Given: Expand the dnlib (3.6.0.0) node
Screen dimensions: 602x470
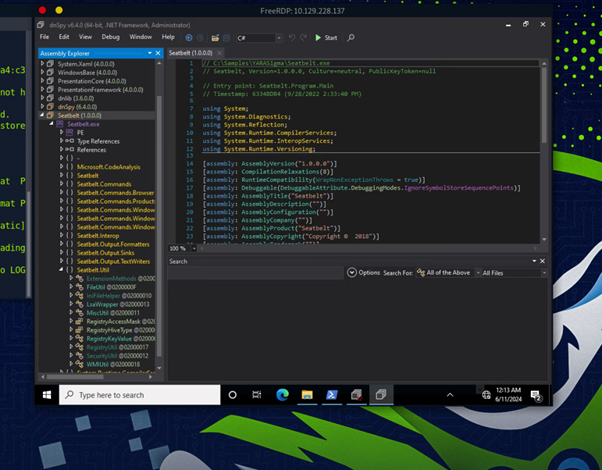Looking at the screenshot, I should point(43,98).
